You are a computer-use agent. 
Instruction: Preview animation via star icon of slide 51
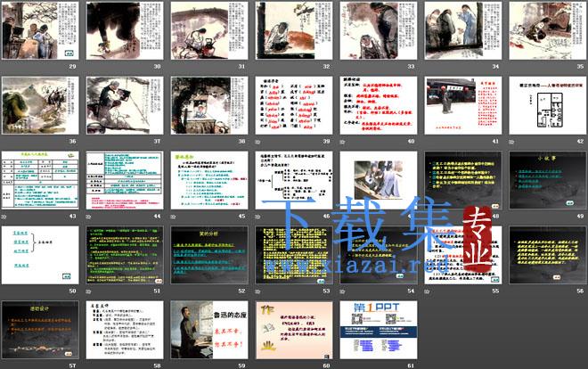(x=88, y=291)
